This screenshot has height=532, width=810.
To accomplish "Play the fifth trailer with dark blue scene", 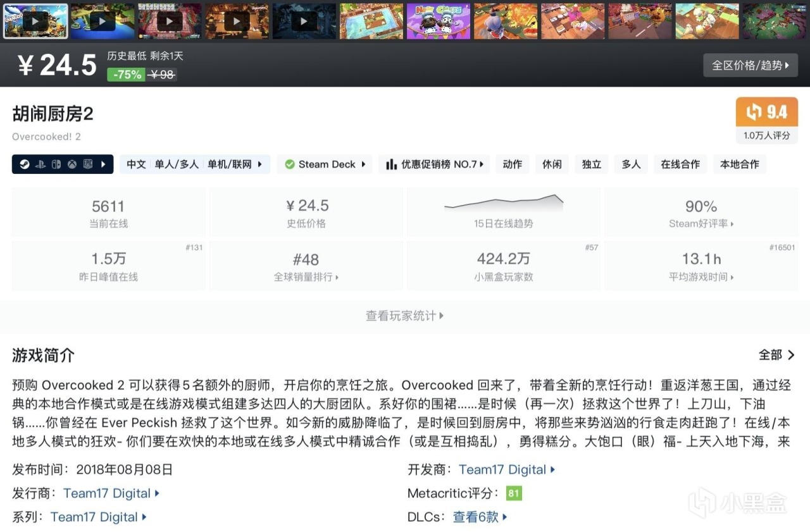I will click(x=304, y=22).
